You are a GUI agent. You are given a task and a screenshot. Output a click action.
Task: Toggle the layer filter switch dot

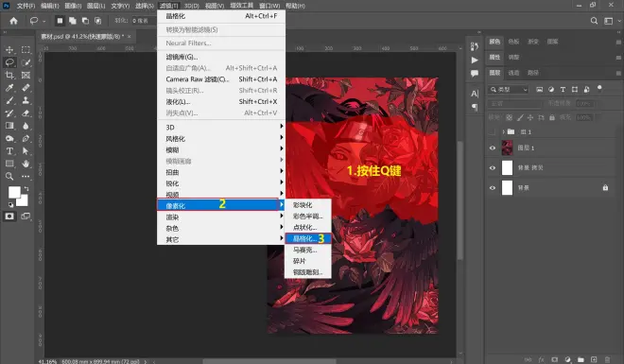coord(599,88)
